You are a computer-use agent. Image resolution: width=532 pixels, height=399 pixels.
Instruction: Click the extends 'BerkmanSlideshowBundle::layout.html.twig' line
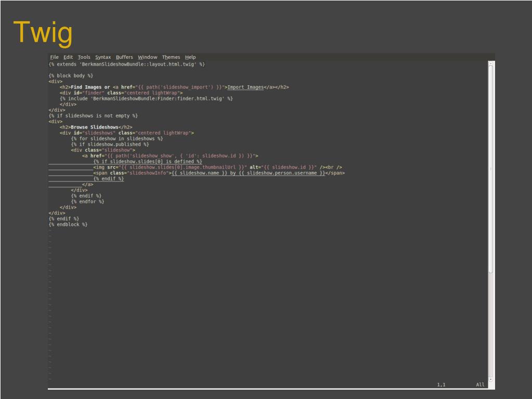127,64
